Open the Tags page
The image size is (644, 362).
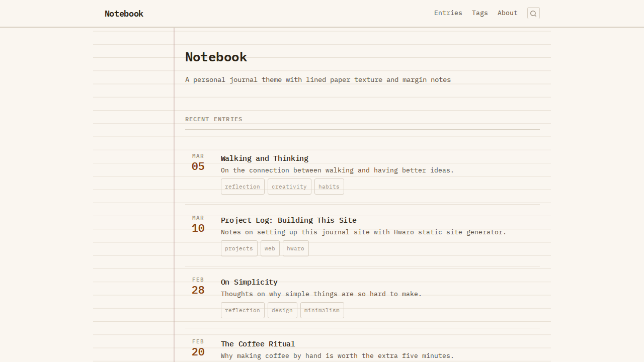tap(479, 13)
